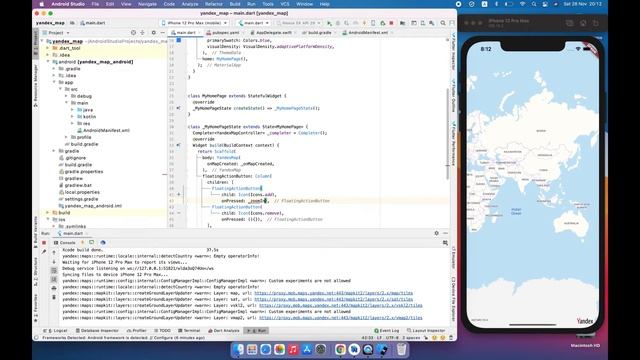Image resolution: width=640 pixels, height=360 pixels.
Task: Open the search everywhere magnifier
Action: pyautogui.click(x=443, y=23)
